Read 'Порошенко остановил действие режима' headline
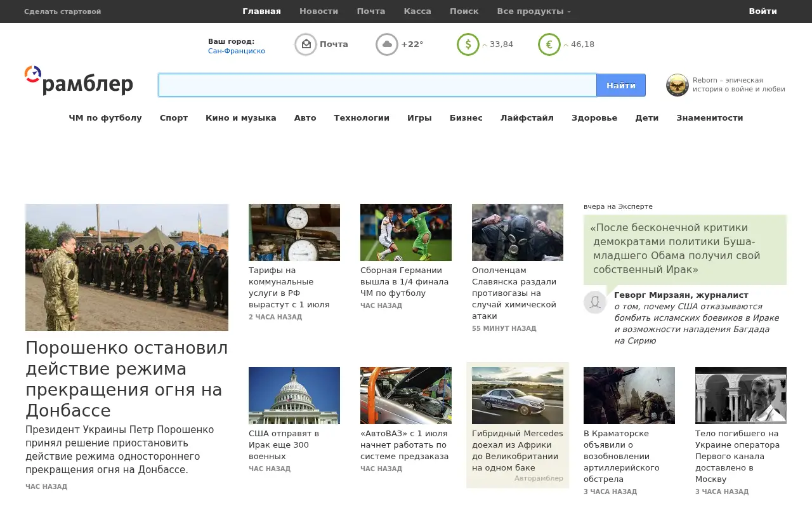 coord(127,378)
